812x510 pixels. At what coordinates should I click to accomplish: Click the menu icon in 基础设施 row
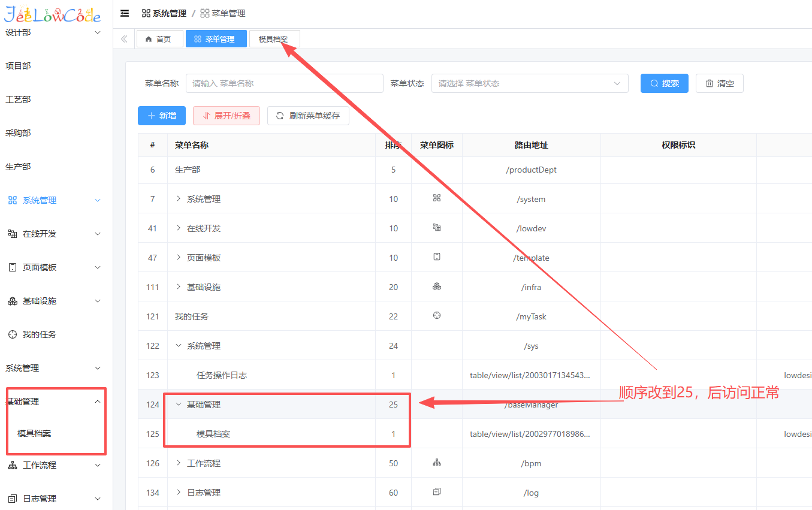(437, 286)
